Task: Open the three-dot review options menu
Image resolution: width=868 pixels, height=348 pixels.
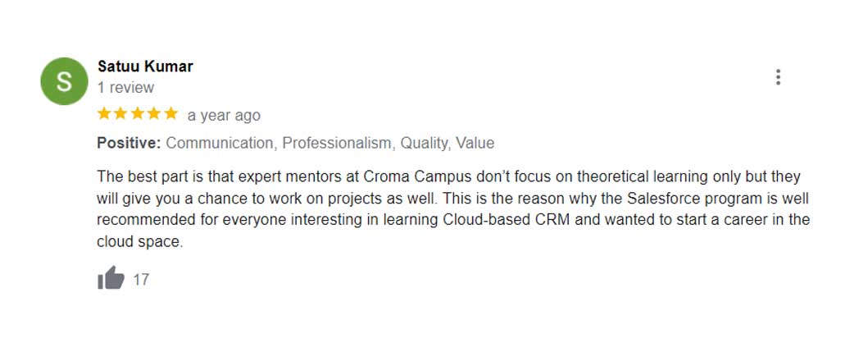Action: coord(778,77)
